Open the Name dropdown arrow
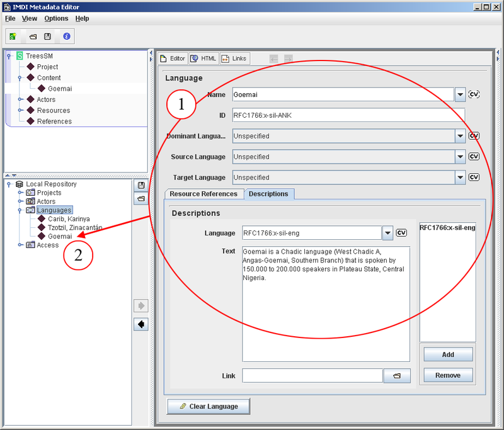 click(x=461, y=94)
